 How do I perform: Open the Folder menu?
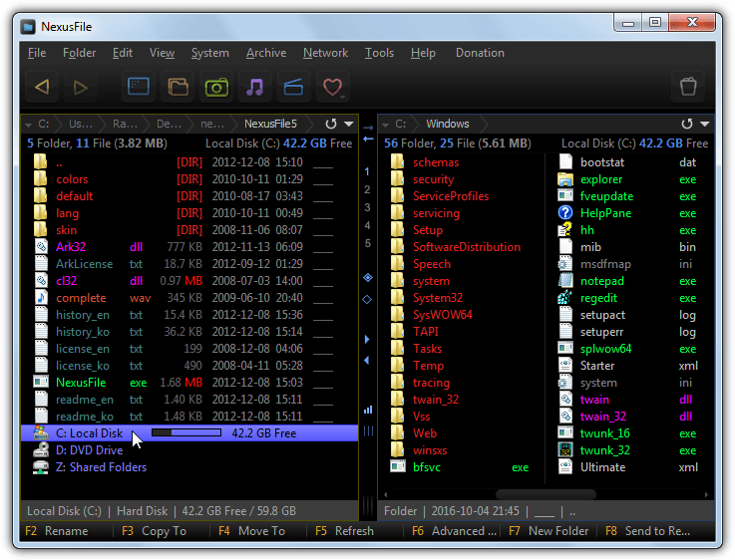79,53
